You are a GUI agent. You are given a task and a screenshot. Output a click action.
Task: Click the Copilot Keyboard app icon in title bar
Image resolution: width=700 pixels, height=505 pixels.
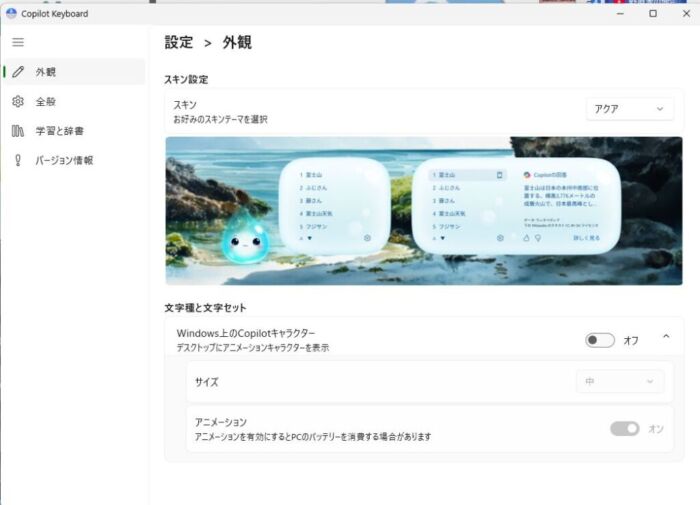[x=10, y=13]
